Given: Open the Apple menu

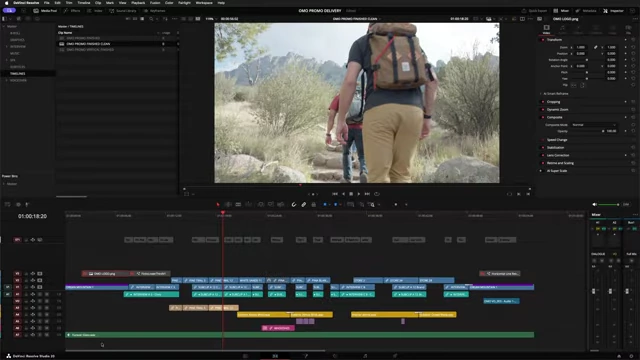Looking at the screenshot, I should coord(6,3).
